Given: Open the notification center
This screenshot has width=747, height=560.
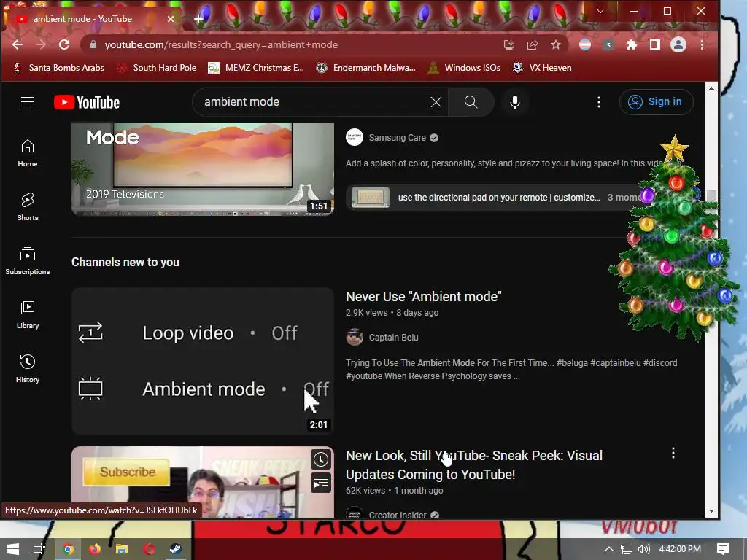Looking at the screenshot, I should coord(723,549).
